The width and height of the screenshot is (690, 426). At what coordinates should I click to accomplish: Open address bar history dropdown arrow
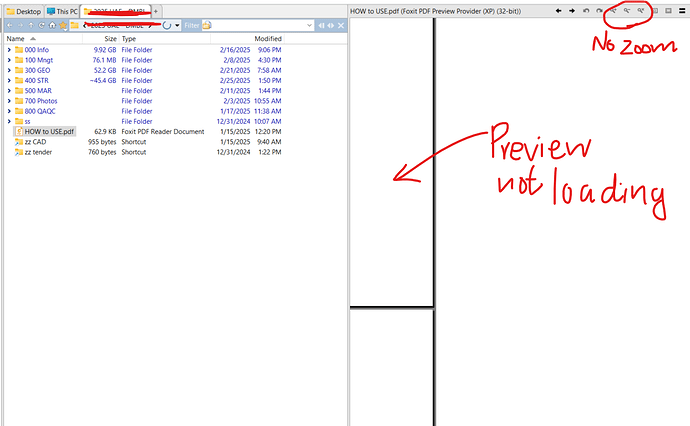(177, 26)
